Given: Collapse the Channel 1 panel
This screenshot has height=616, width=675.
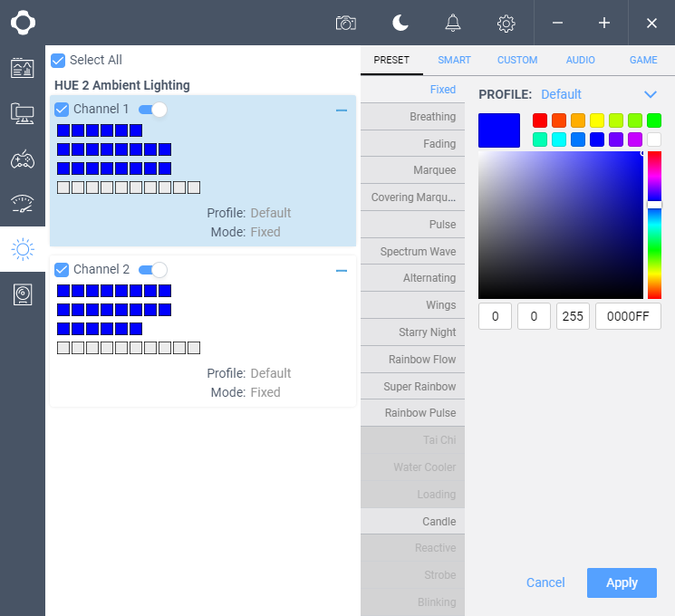Looking at the screenshot, I should click(342, 111).
